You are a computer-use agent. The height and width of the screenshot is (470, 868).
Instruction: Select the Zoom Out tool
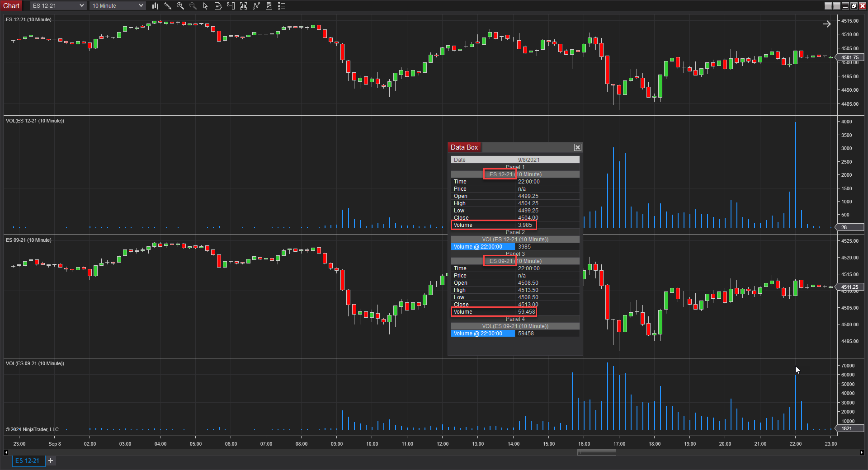click(193, 6)
